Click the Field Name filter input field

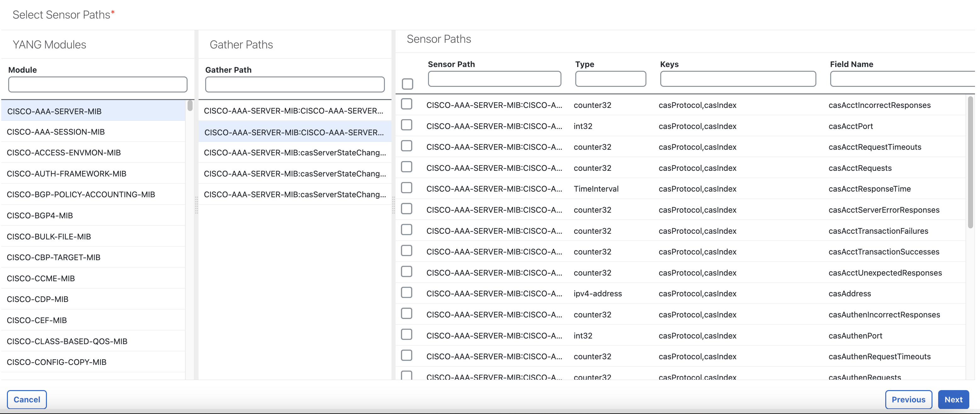(x=902, y=79)
